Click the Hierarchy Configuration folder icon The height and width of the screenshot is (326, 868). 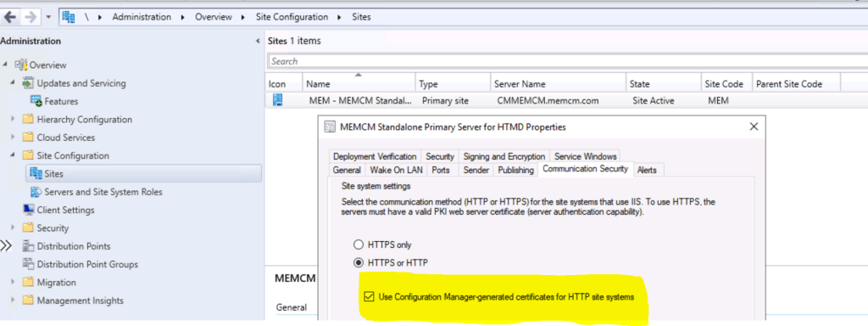(x=28, y=119)
